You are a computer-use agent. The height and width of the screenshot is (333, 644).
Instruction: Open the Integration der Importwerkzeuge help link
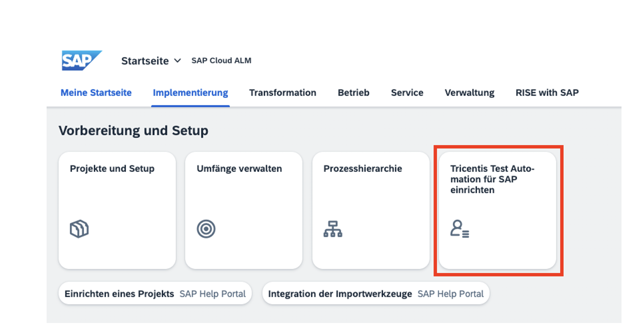[x=376, y=294]
